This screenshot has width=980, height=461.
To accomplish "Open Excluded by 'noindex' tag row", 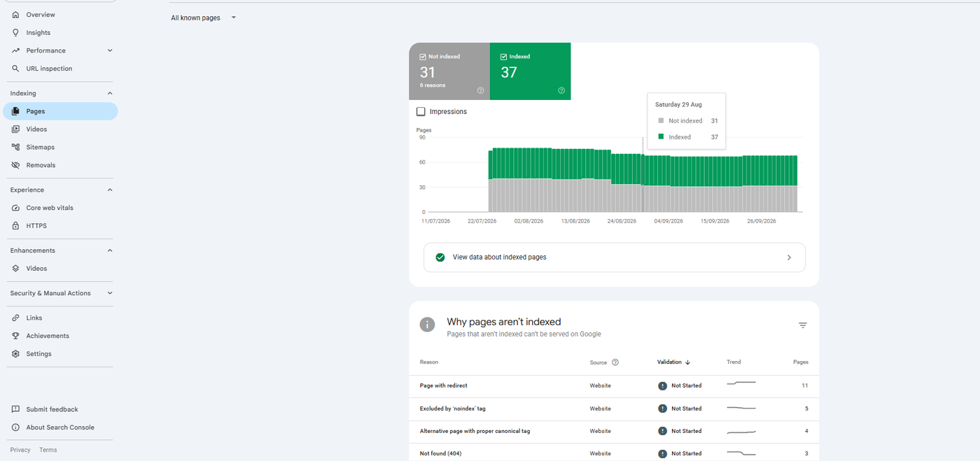I will click(614, 409).
